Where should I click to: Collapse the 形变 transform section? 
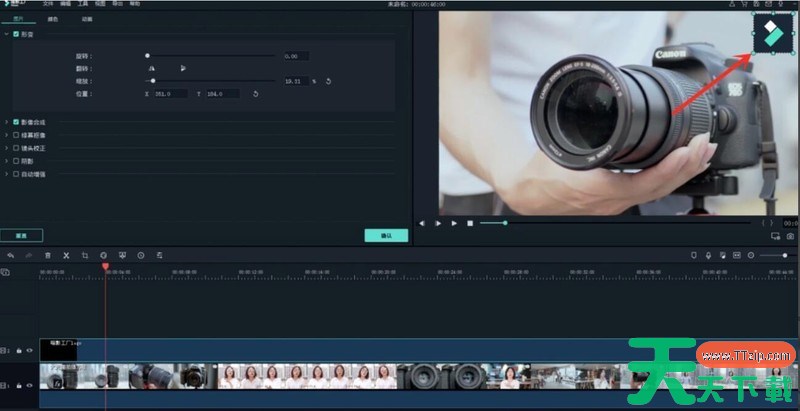pos(6,34)
